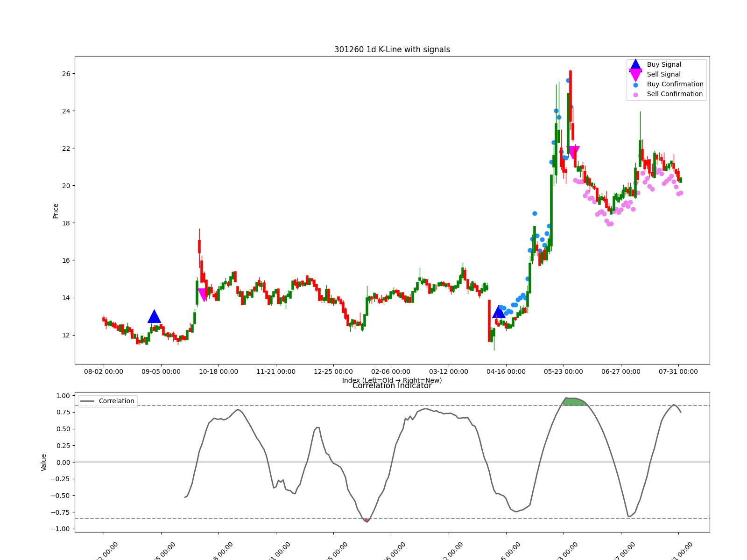
Task: Click the 'Buy Signal' legend label
Action: 664,64
